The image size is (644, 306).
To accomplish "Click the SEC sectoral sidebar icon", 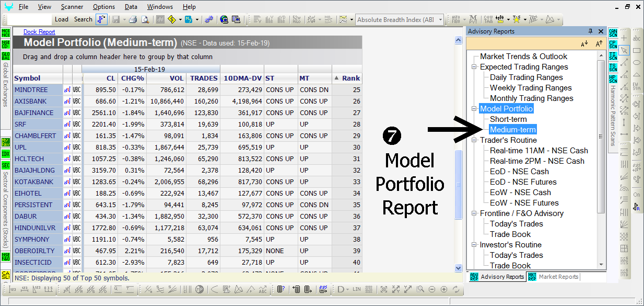I will point(6,165).
